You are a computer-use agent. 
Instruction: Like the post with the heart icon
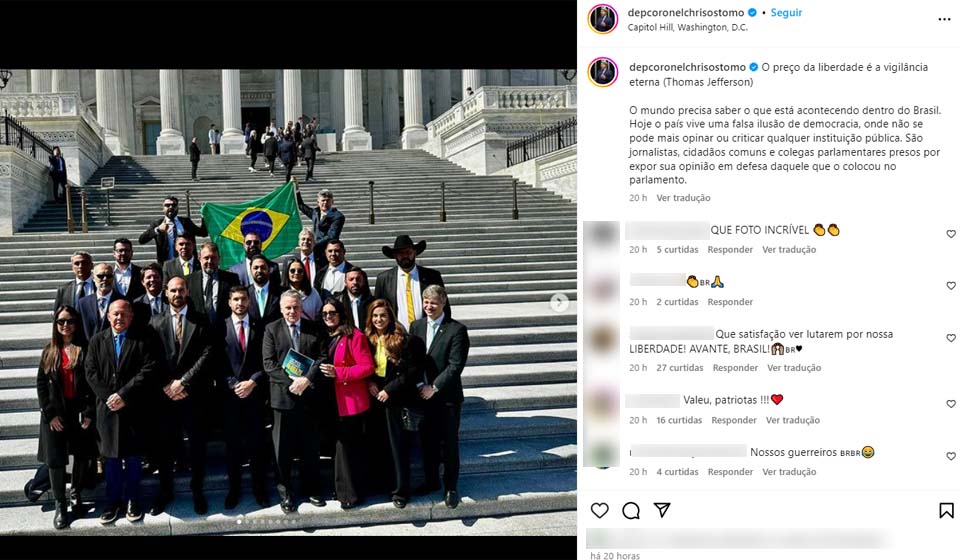tap(599, 510)
